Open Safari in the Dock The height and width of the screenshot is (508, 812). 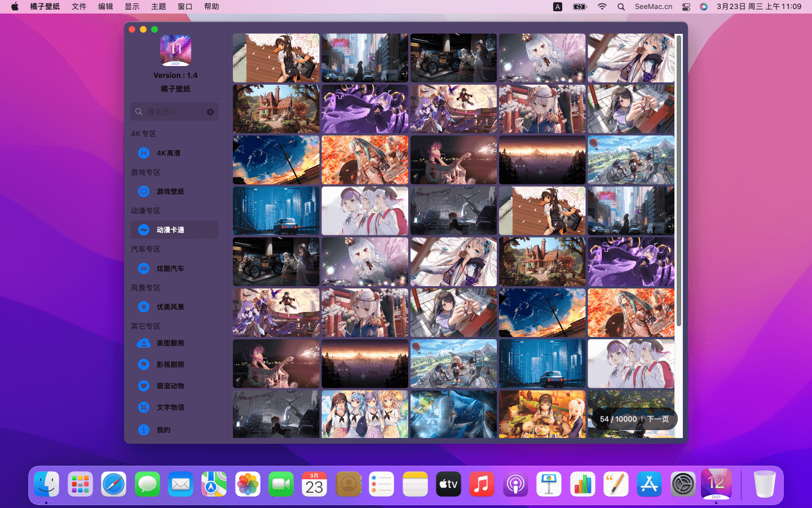pos(113,484)
